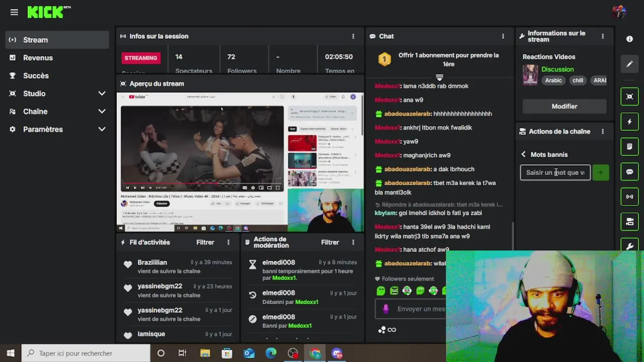The height and width of the screenshot is (362, 644).
Task: Go back from Mots bannis
Action: click(x=523, y=155)
